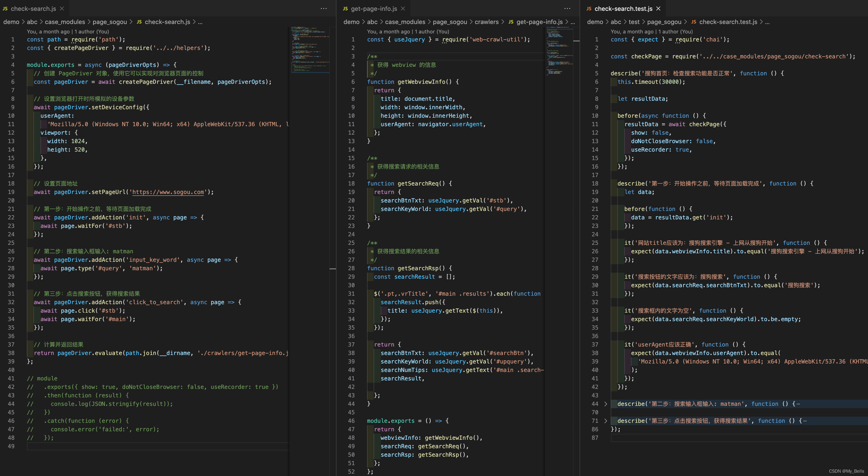The height and width of the screenshot is (476, 868).
Task: Open more actions in second editor group
Action: tap(567, 9)
